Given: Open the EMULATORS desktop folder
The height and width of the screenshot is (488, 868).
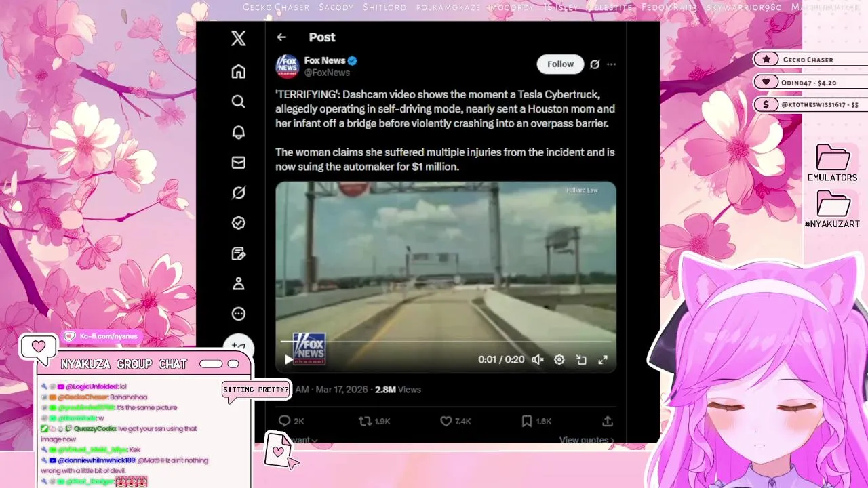Looking at the screenshot, I should [832, 163].
